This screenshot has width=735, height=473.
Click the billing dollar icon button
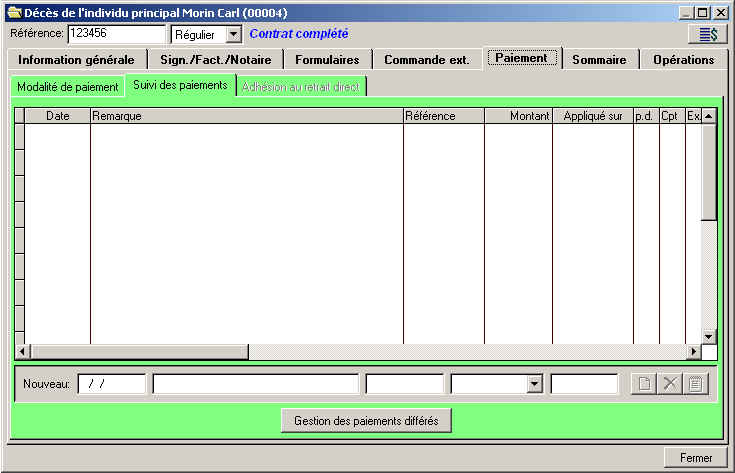click(x=707, y=34)
